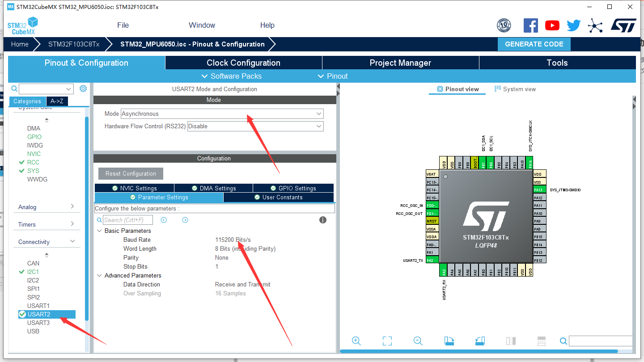Image resolution: width=644 pixels, height=362 pixels.
Task: Open the NVIC Settings tab
Action: (134, 188)
